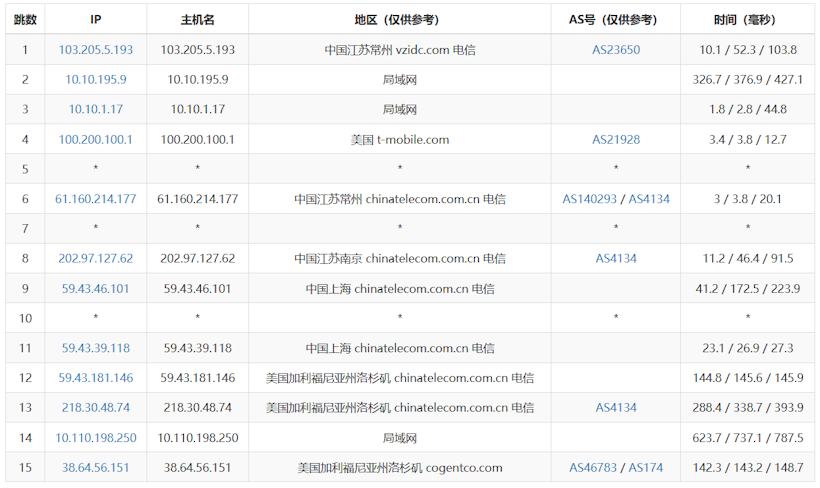820x488 pixels.
Task: Open the AS4134 link in hop 8 row
Action: point(616,258)
